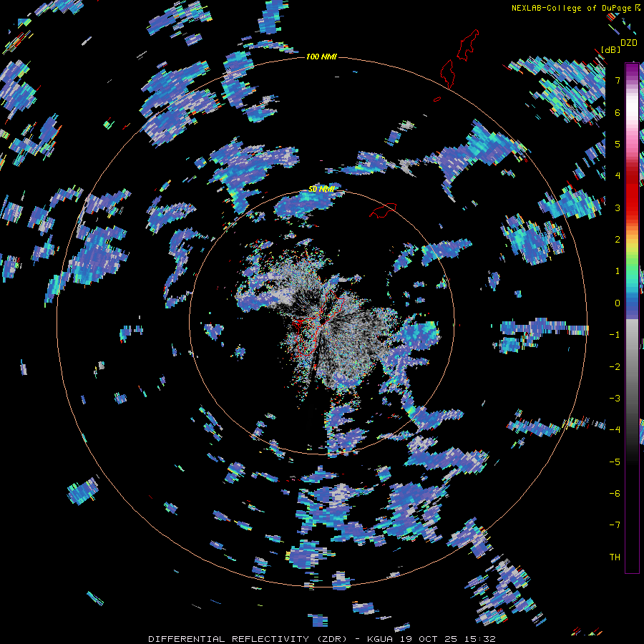Click the [dB] units label
Image resolution: width=644 pixels, height=644 pixels.
tap(611, 49)
